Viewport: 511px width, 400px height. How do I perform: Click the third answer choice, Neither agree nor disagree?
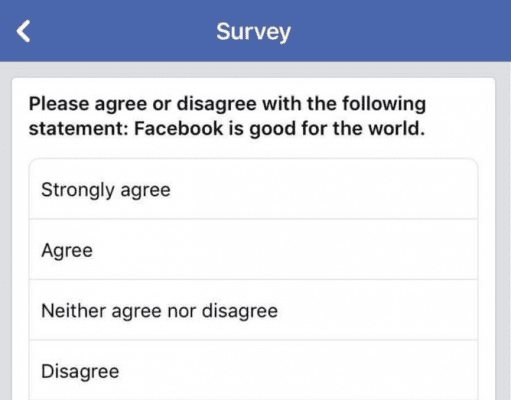click(254, 310)
